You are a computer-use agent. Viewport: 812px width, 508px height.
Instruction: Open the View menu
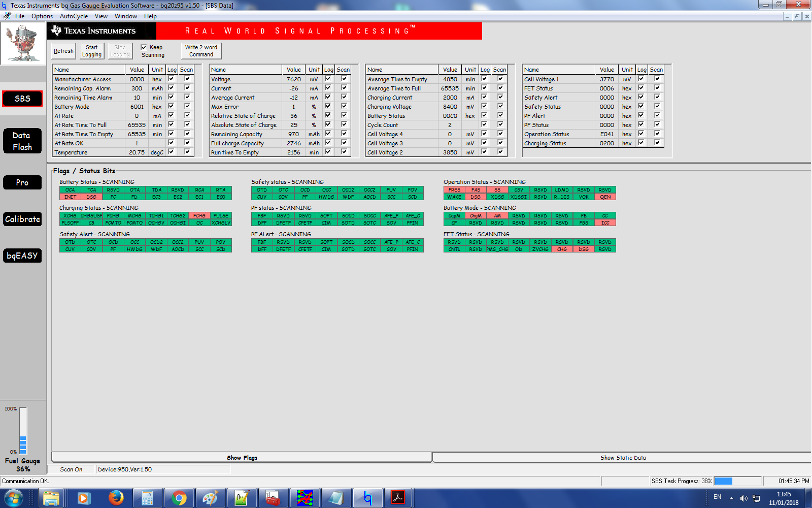click(101, 16)
